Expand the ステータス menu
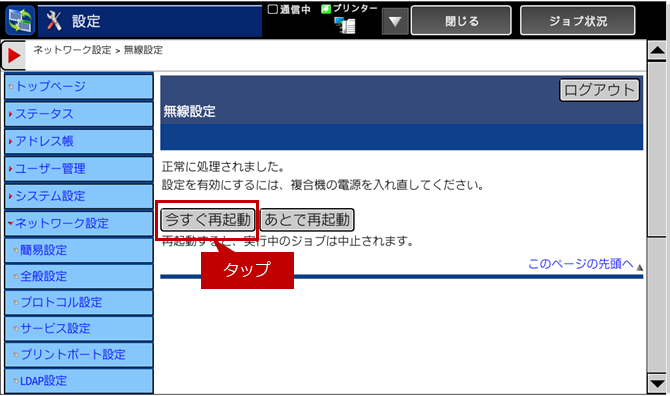 [x=79, y=114]
